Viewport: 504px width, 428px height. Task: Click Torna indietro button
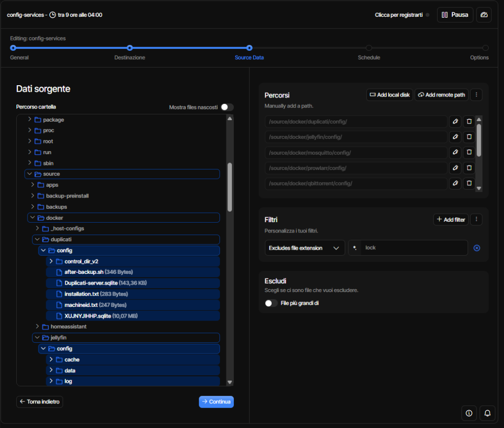coord(39,401)
